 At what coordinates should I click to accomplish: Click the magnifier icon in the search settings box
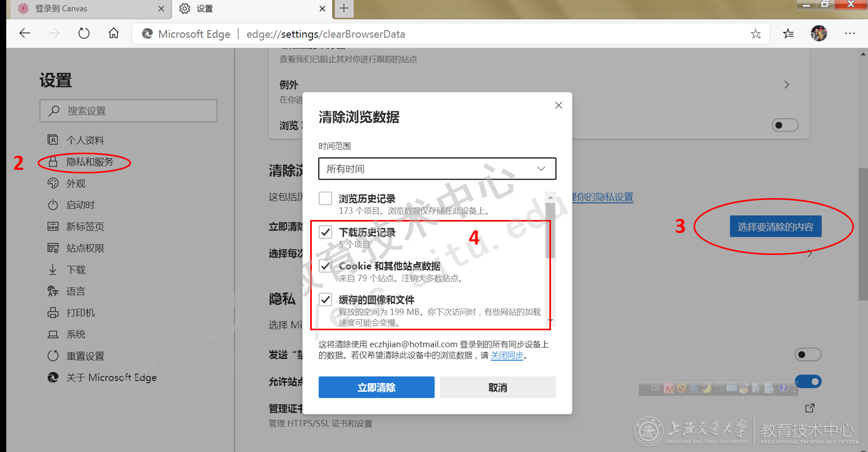point(54,111)
